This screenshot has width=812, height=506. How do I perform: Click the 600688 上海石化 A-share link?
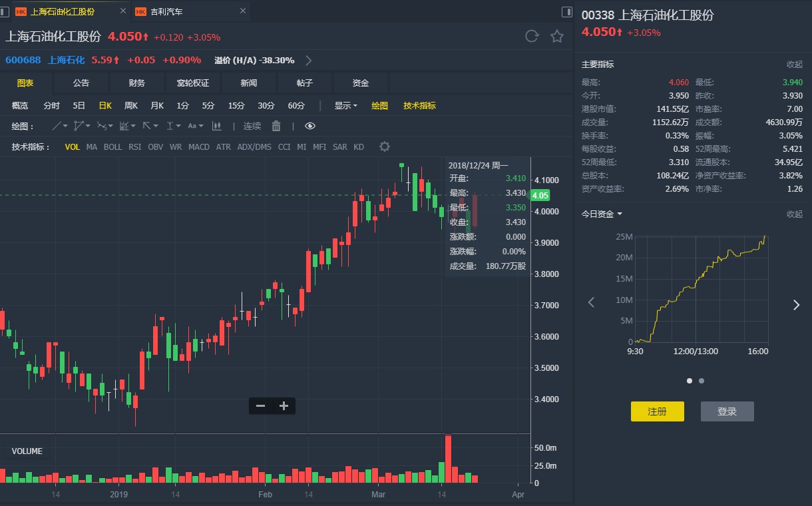pos(45,60)
